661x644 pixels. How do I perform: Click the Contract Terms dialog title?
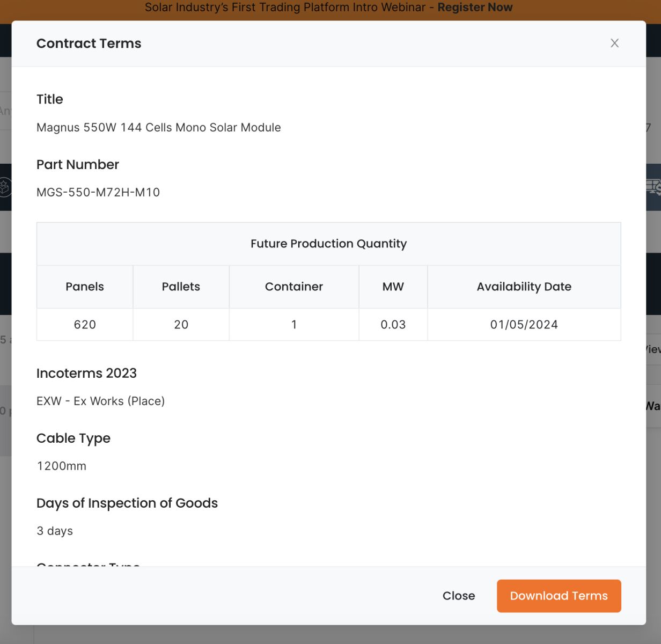coord(89,43)
